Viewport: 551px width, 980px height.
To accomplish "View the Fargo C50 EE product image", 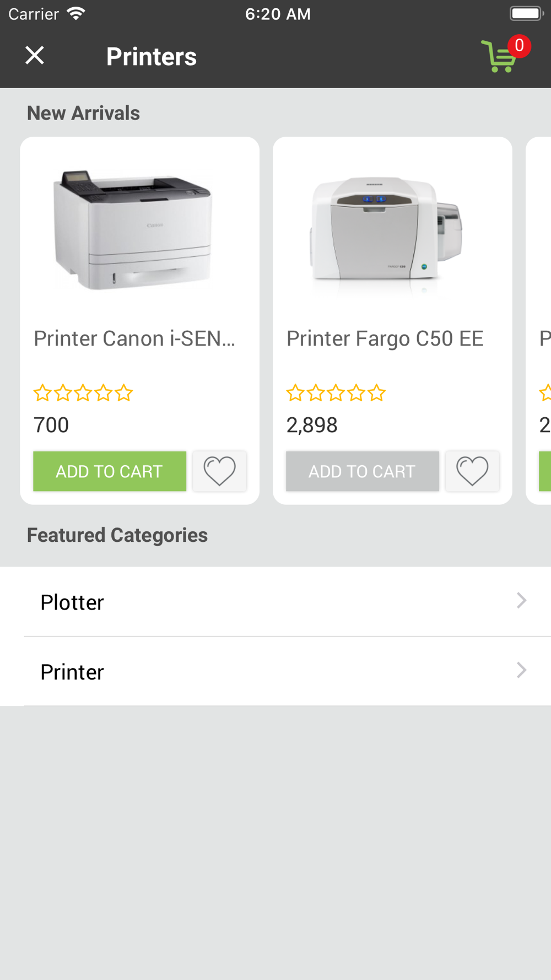I will (x=386, y=230).
